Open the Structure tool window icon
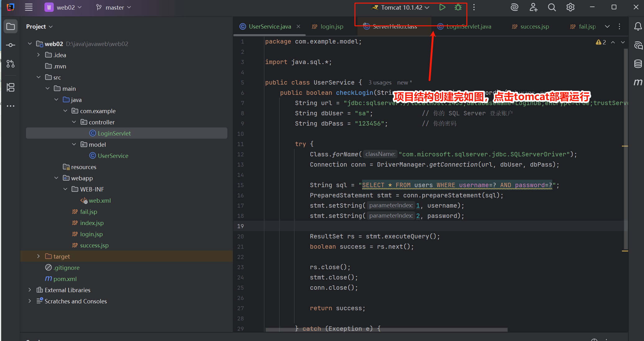Screen dimensions: 644x341 (11, 87)
